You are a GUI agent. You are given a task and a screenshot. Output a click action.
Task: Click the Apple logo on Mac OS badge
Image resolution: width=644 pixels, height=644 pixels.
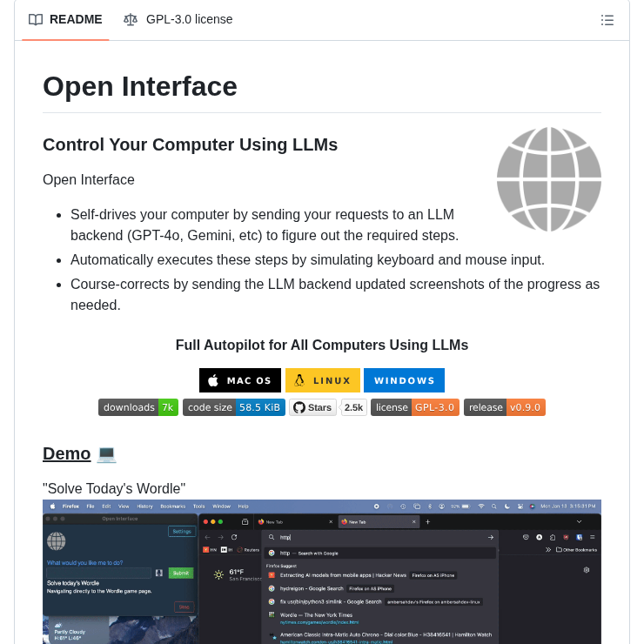[213, 380]
